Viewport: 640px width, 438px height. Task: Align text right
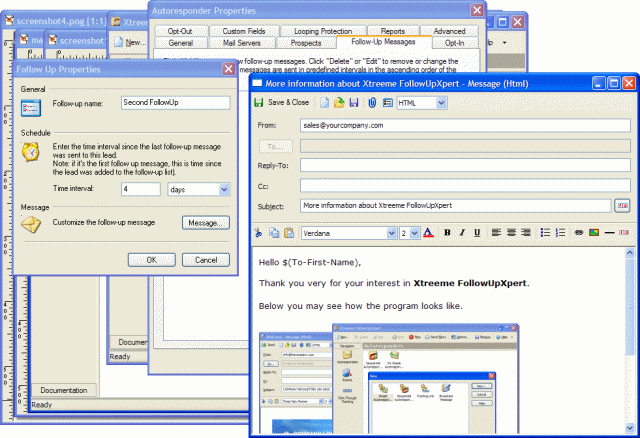(526, 233)
